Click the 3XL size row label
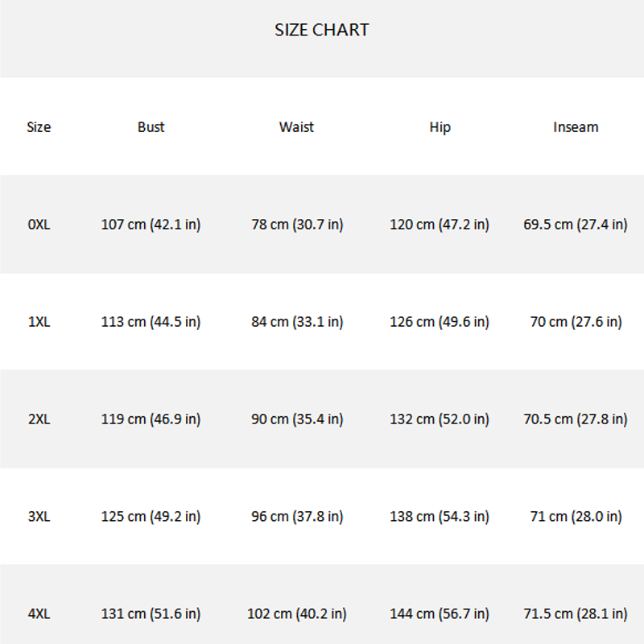The height and width of the screenshot is (644, 644). click(x=39, y=516)
